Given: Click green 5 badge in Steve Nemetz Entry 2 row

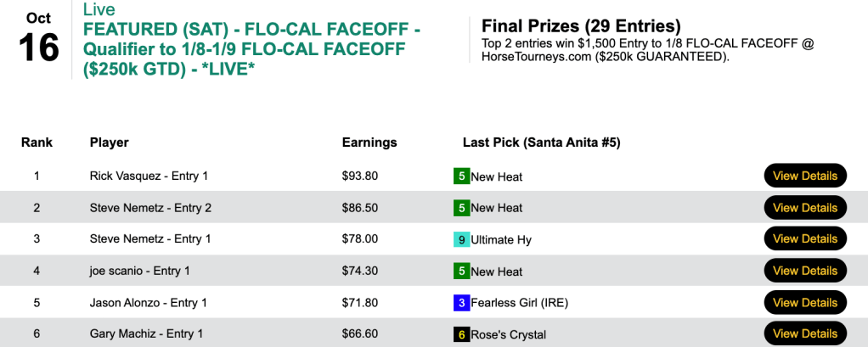Looking at the screenshot, I should (461, 208).
